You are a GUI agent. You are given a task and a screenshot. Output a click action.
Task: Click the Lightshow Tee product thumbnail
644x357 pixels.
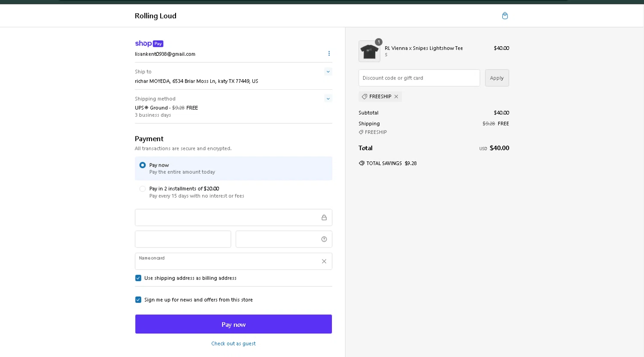tap(369, 51)
